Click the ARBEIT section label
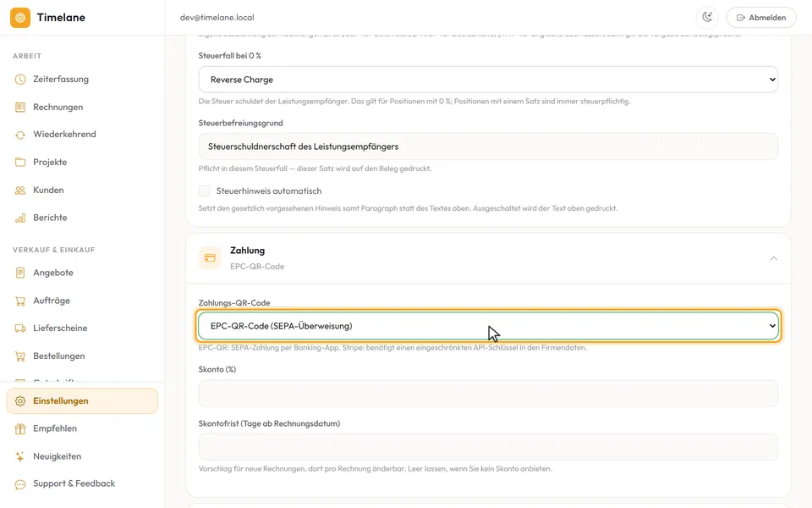This screenshot has width=812, height=508. [27, 56]
